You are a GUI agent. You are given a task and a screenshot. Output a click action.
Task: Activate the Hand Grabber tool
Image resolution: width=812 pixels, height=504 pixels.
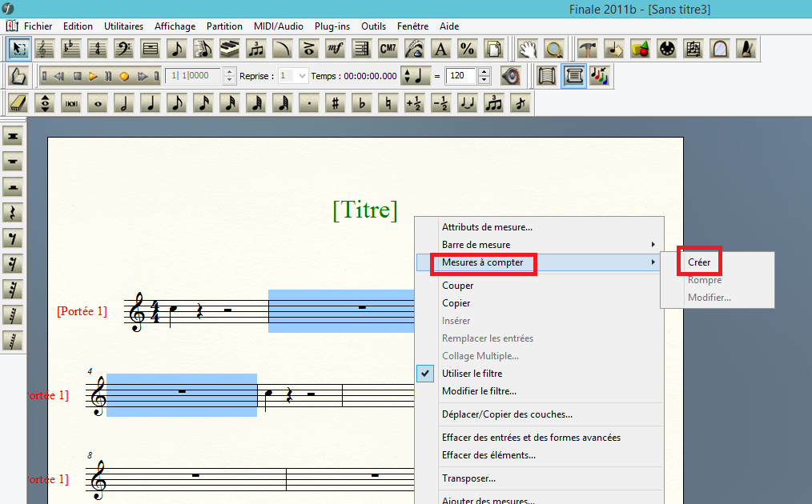click(527, 49)
